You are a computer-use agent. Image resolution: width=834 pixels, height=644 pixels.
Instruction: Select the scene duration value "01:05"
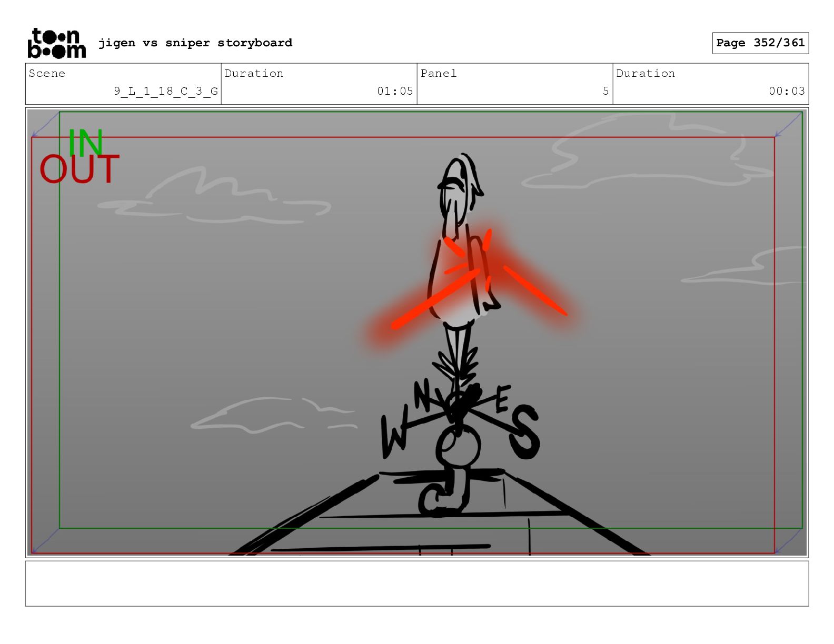click(395, 91)
